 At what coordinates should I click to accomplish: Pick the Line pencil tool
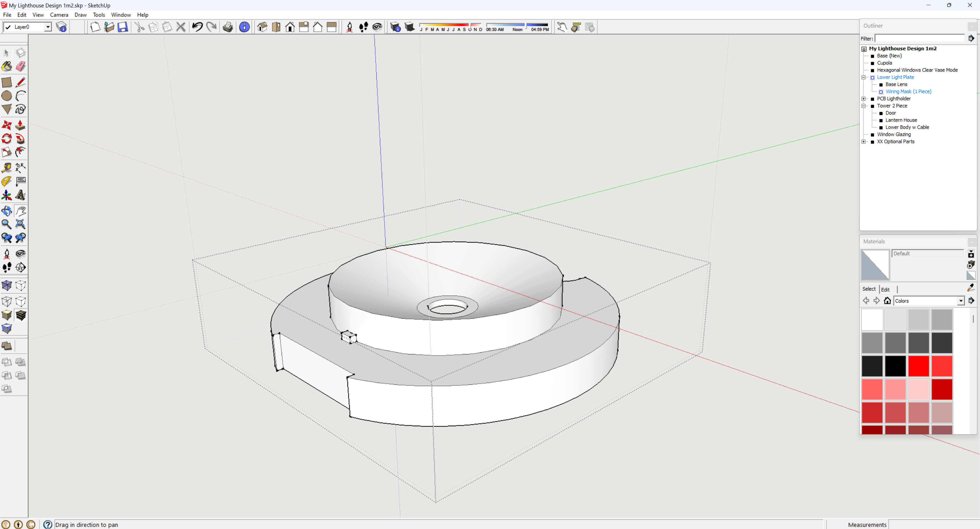pyautogui.click(x=20, y=82)
